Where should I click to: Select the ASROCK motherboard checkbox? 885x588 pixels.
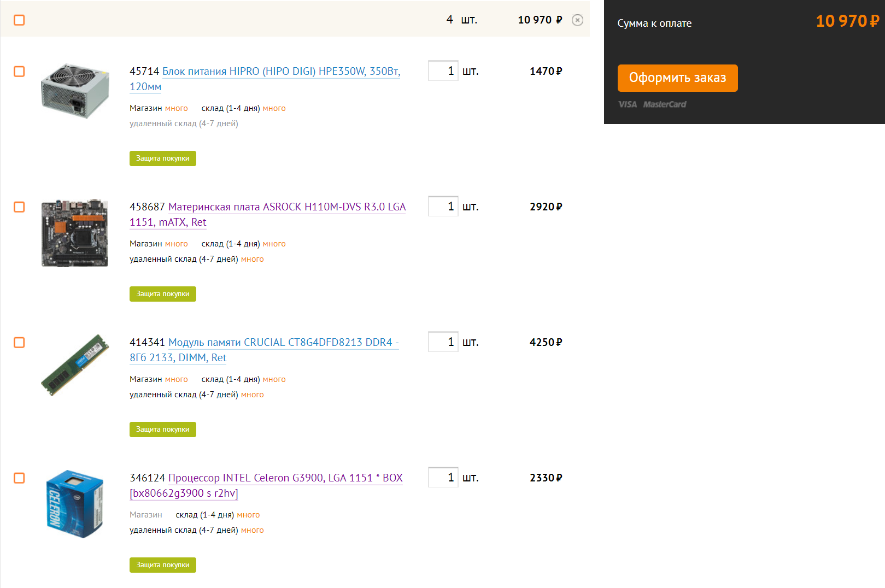pos(19,207)
